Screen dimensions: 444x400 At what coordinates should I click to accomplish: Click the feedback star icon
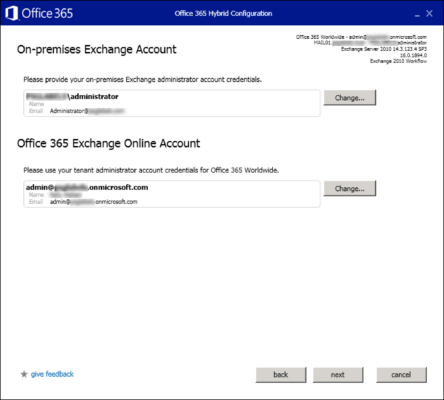24,374
